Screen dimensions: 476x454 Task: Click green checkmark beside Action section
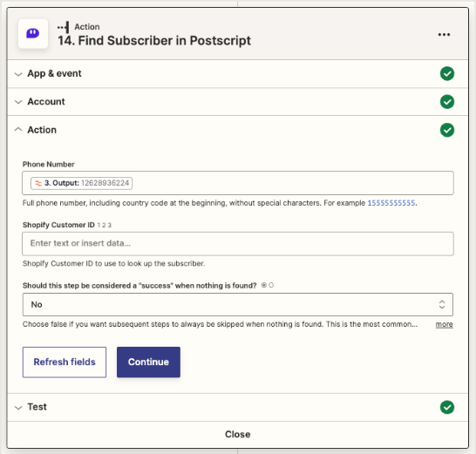447,130
